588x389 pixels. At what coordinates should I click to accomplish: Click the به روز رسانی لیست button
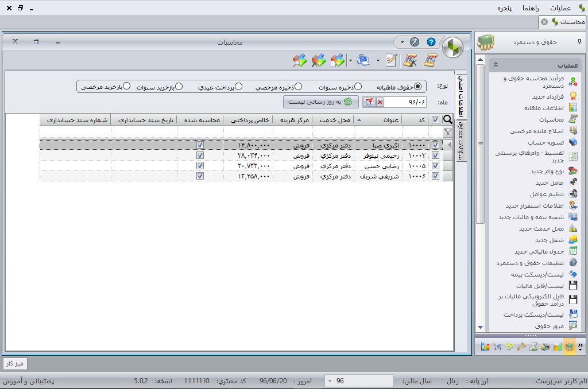[x=320, y=102]
